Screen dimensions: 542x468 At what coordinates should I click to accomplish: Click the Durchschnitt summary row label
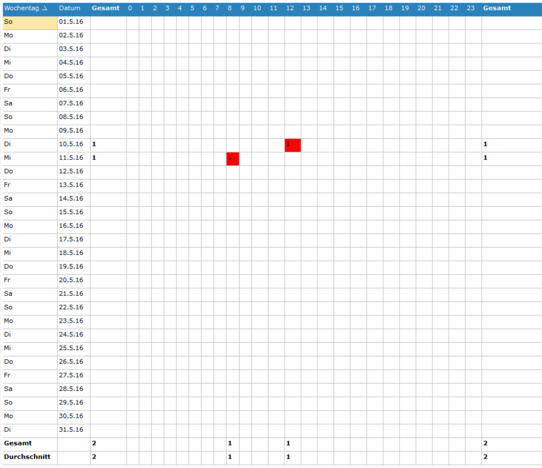[27, 457]
